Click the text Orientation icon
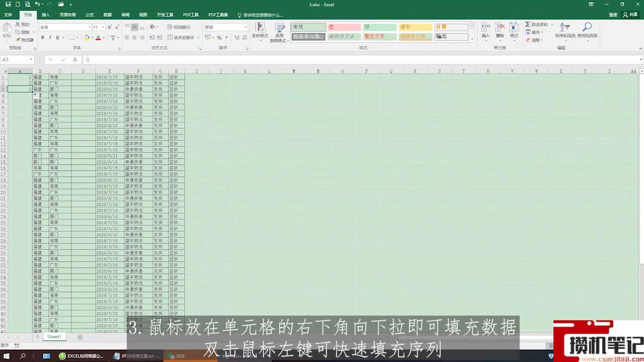644x362 pixels. pyautogui.click(x=152, y=27)
